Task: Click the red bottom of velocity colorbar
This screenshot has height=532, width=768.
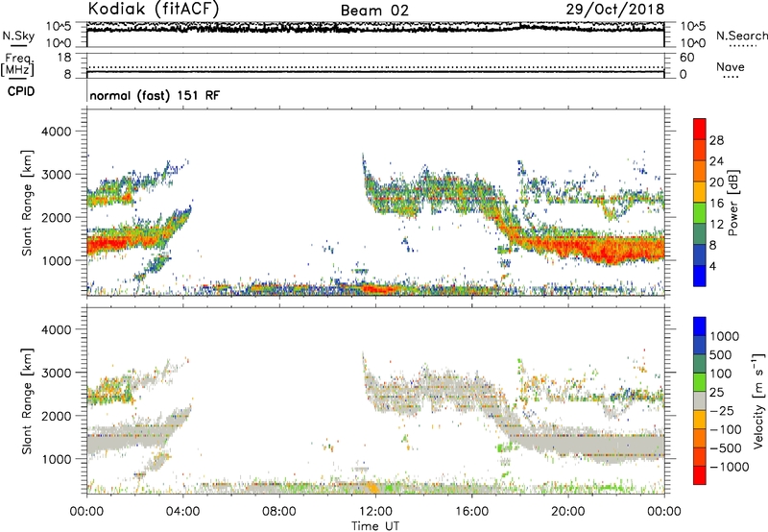Action: click(700, 475)
